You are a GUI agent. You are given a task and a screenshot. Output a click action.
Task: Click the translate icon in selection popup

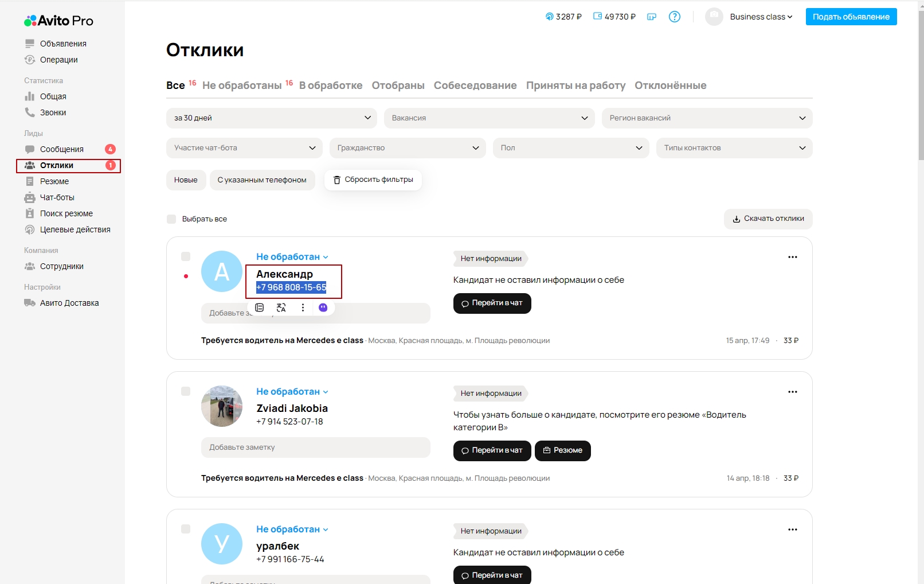click(x=281, y=307)
